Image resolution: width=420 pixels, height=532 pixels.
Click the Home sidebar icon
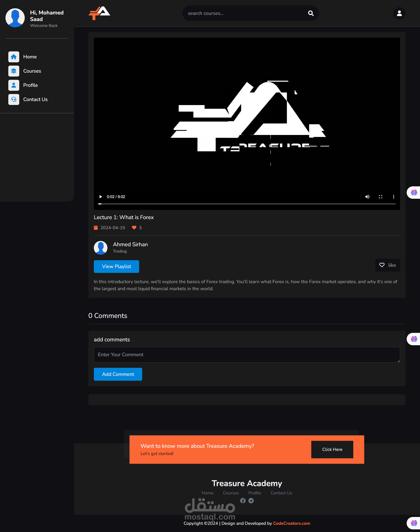click(x=14, y=57)
